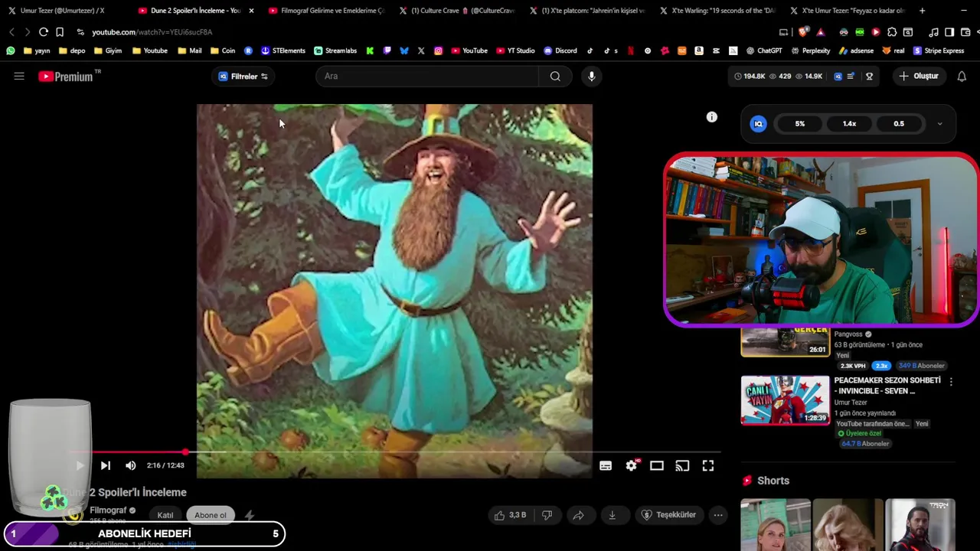Open the YT Studio bookmark
This screenshot has width=980, height=551.
coord(515,51)
